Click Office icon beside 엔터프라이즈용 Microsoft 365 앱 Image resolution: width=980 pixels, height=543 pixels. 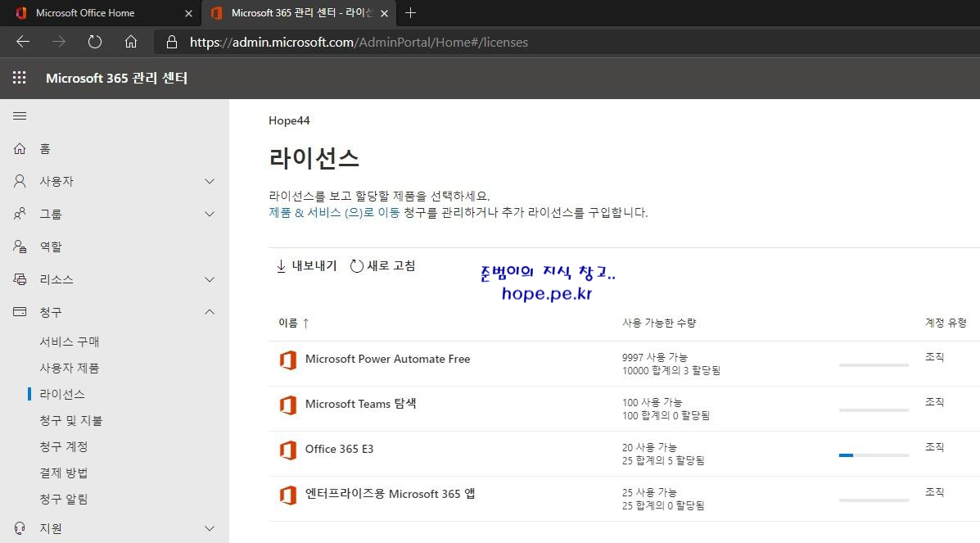click(287, 495)
